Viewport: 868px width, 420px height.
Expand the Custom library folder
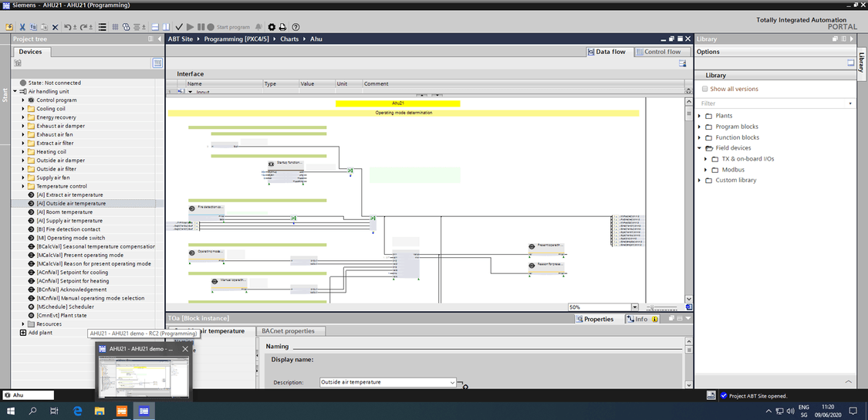coord(700,180)
